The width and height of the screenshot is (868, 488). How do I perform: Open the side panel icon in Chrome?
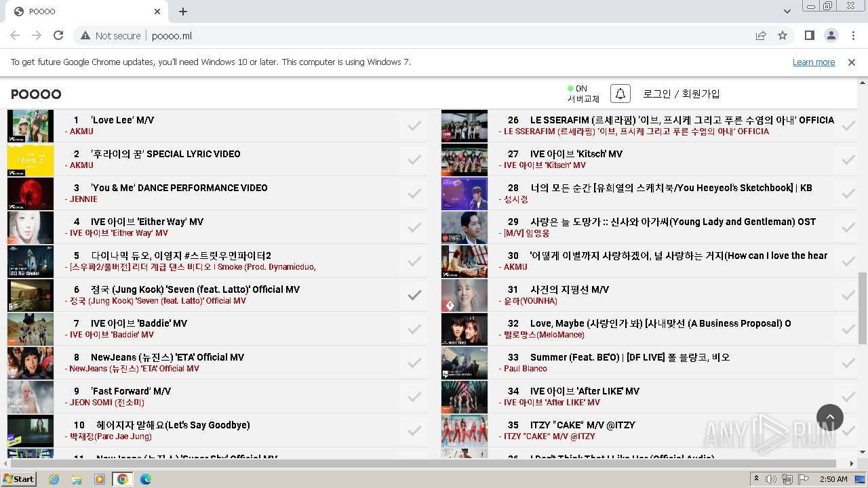coord(809,35)
